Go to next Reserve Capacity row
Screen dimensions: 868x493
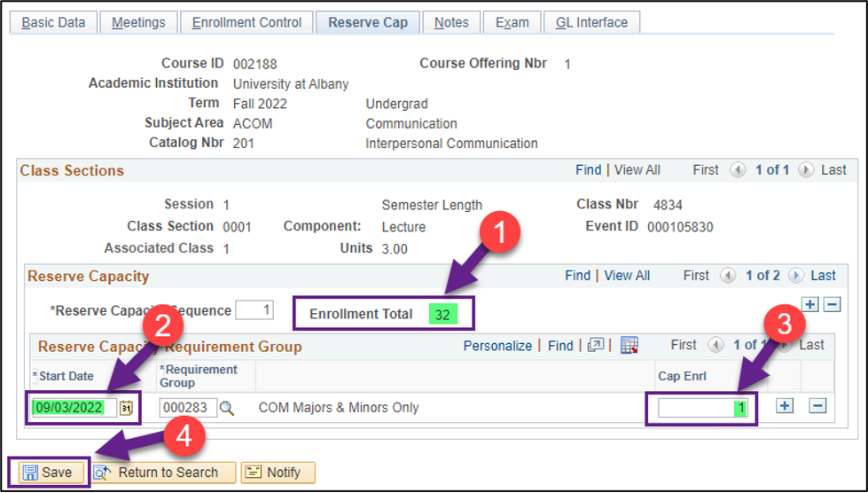click(x=795, y=277)
